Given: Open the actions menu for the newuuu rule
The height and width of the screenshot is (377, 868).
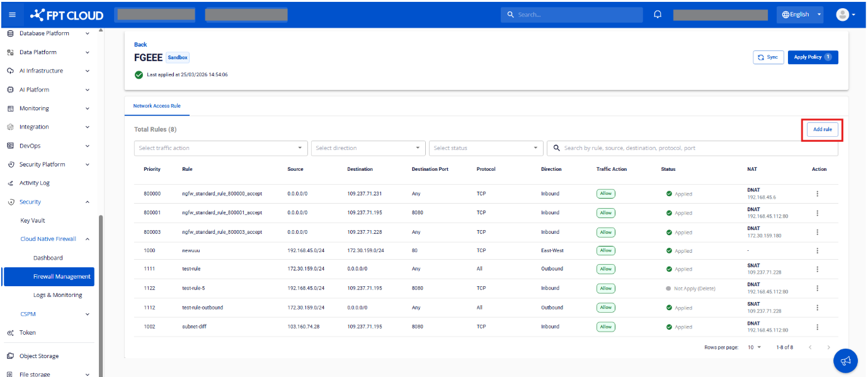Looking at the screenshot, I should point(818,250).
